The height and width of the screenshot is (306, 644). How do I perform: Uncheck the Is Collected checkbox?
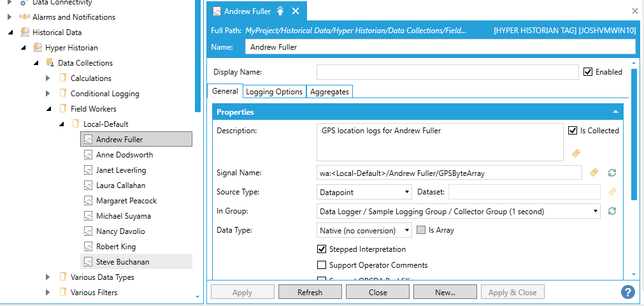(573, 131)
